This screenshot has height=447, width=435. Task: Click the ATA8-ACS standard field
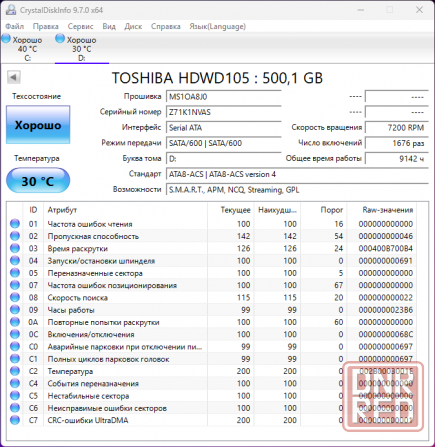click(x=297, y=174)
